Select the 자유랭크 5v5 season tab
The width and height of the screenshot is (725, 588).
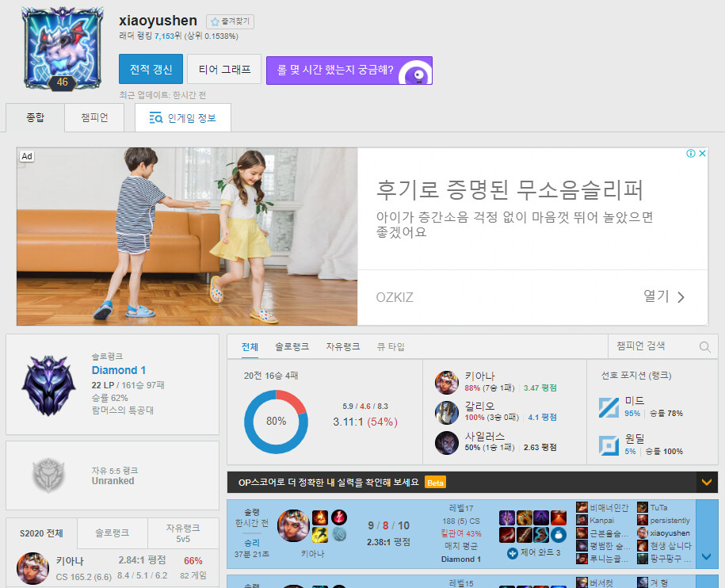tap(183, 533)
